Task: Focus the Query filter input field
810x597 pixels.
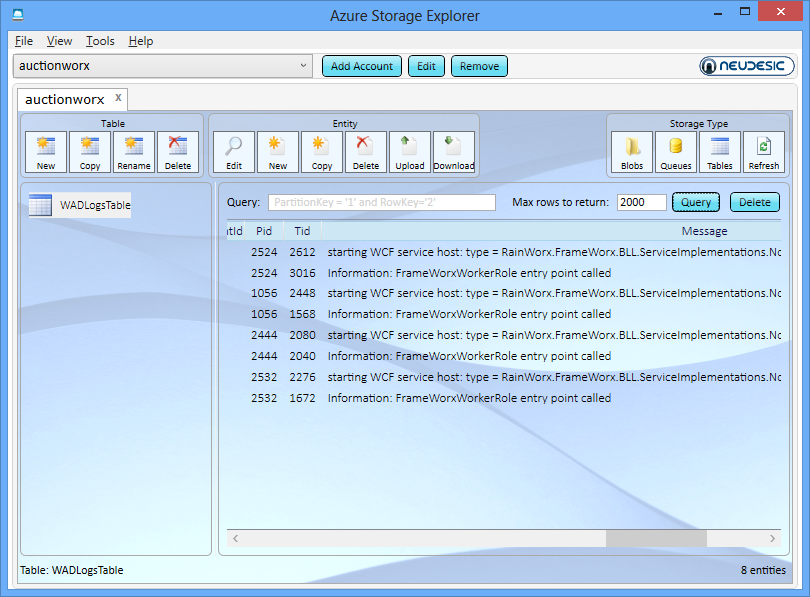Action: point(382,202)
